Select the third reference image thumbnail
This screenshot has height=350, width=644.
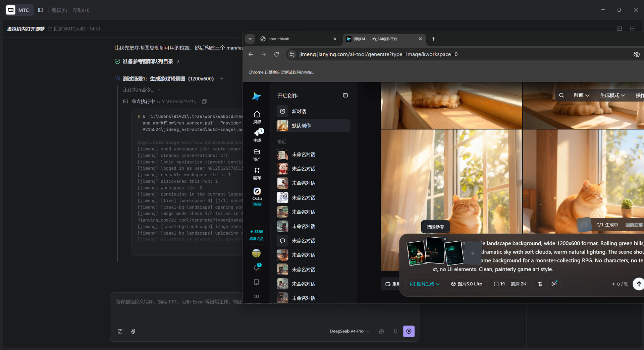point(454,253)
